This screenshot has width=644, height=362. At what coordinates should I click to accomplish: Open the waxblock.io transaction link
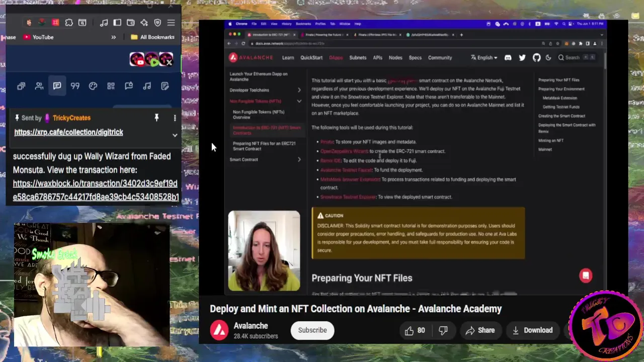click(x=96, y=190)
